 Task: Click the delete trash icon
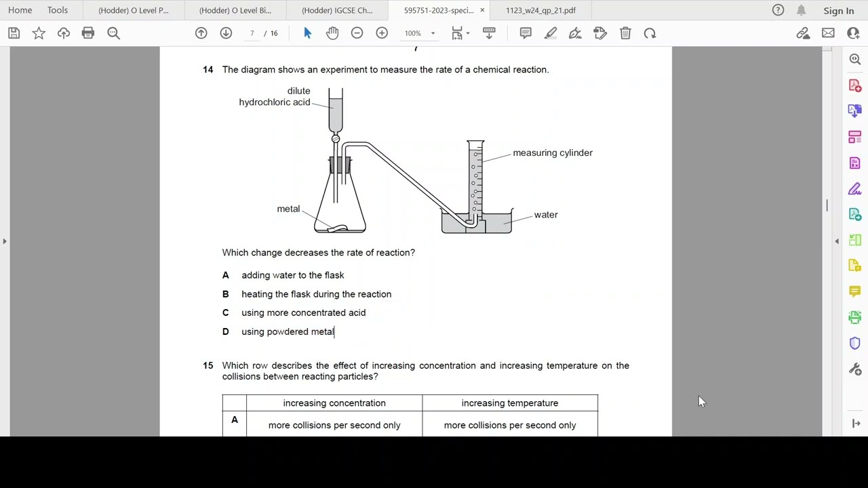tap(625, 33)
